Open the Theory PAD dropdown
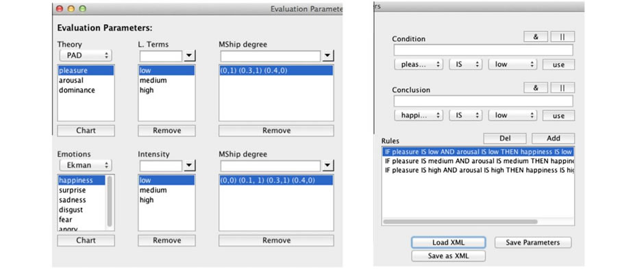Screen dimensions: 644x274 (86, 55)
